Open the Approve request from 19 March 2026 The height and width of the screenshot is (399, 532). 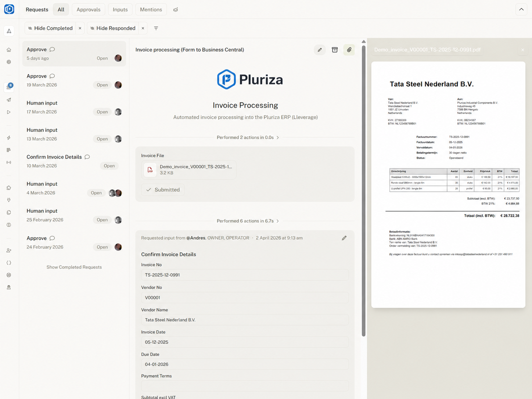coord(74,80)
